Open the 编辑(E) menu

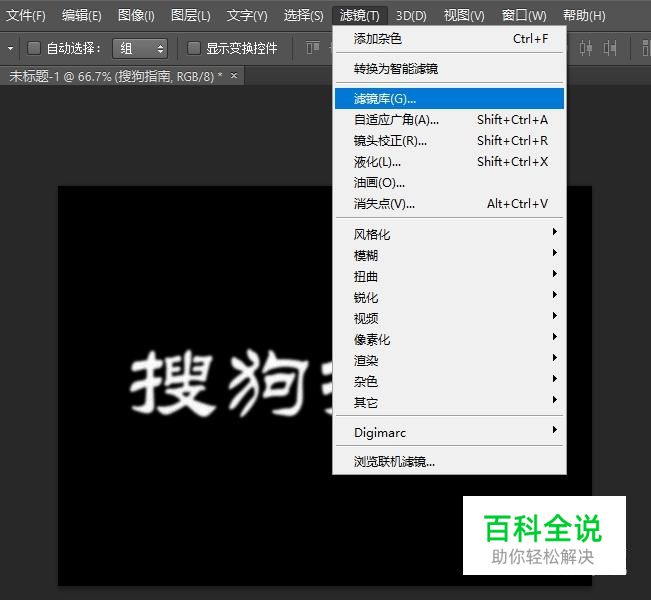[x=81, y=16]
